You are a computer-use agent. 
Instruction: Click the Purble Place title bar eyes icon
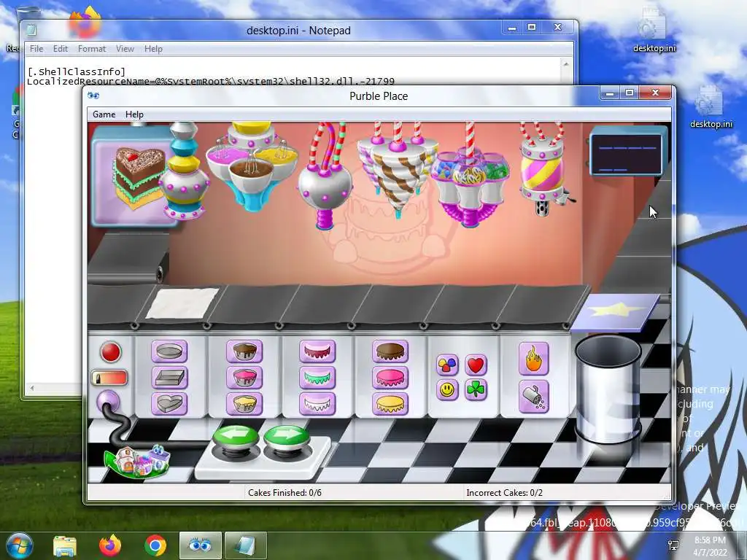coord(93,96)
